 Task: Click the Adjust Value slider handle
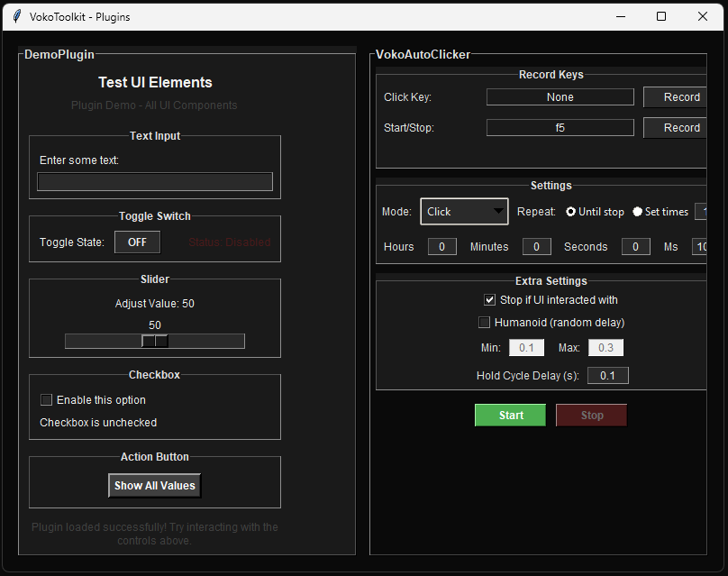[x=155, y=341]
